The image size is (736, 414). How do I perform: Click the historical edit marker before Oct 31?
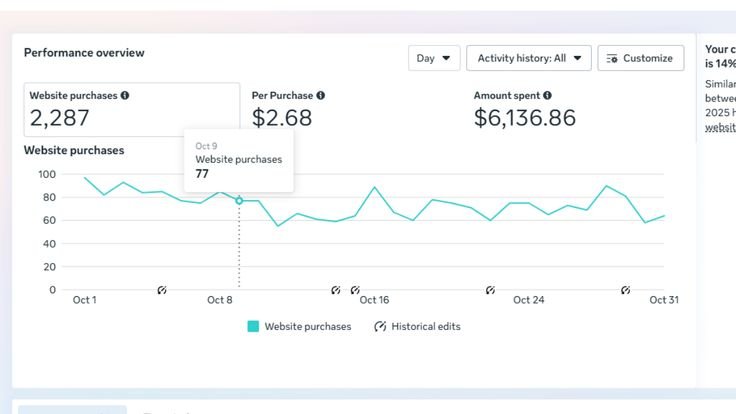pos(626,290)
